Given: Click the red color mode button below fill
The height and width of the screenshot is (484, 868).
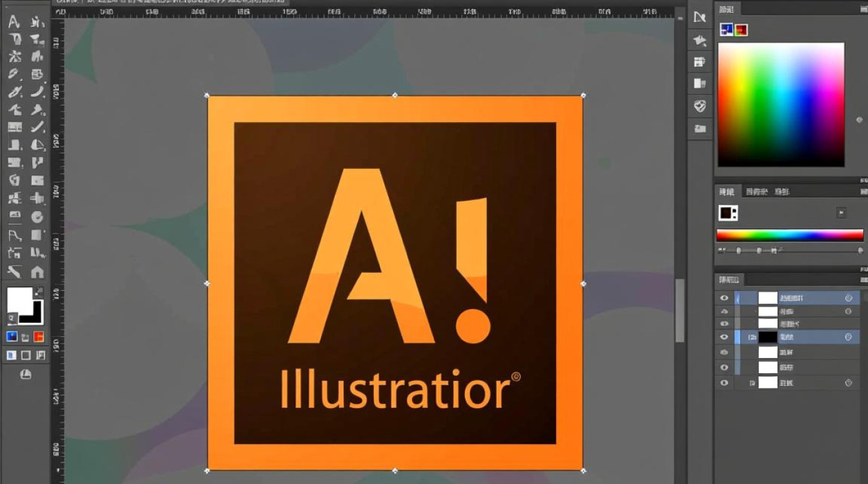Looking at the screenshot, I should click(39, 336).
